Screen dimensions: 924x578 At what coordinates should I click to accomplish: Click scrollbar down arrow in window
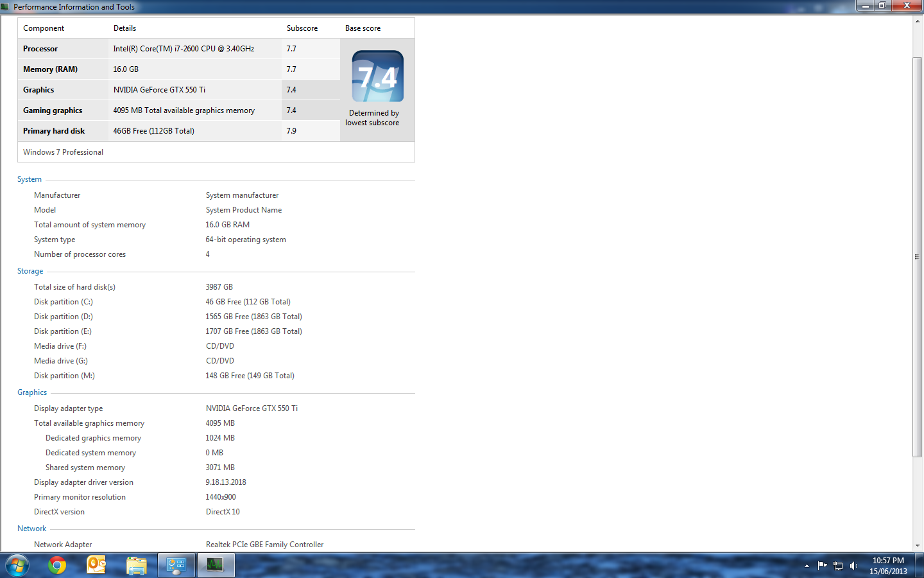click(x=918, y=546)
